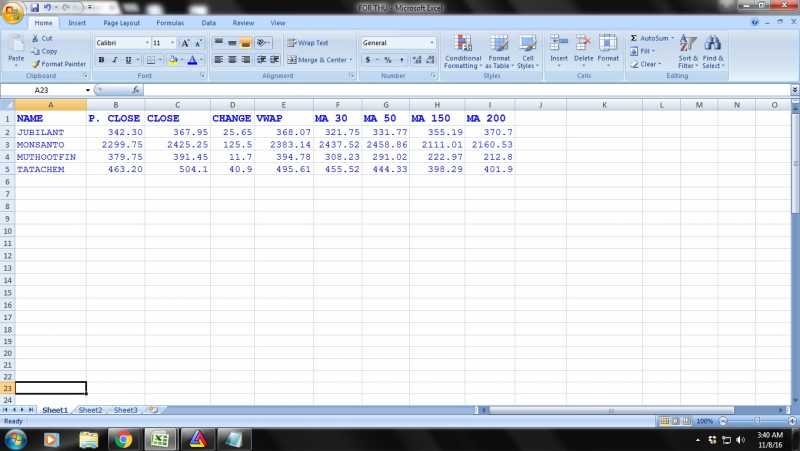Open the Sheet2 worksheet tab
Screen dimensions: 800x451
tap(90, 410)
